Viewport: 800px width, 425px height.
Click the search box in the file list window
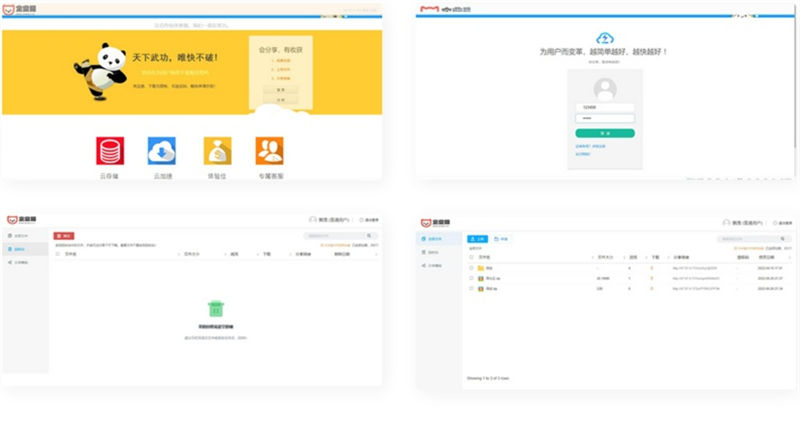pos(753,239)
